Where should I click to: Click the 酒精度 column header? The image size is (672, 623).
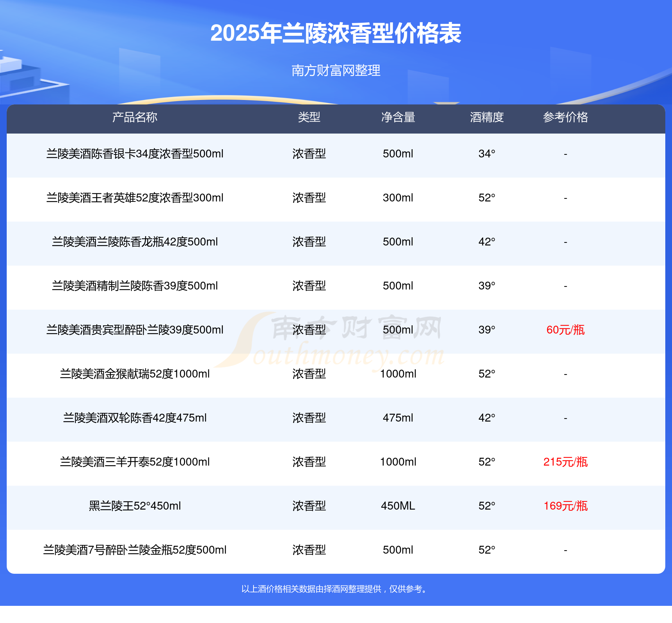pos(487,117)
